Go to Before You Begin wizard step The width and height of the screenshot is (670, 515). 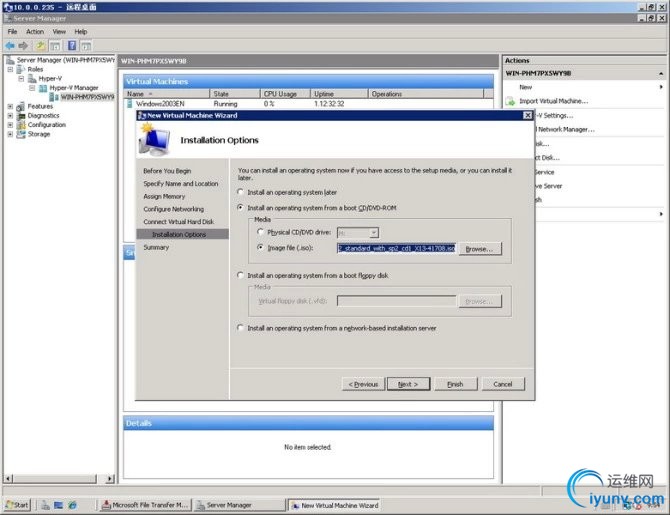[x=167, y=171]
